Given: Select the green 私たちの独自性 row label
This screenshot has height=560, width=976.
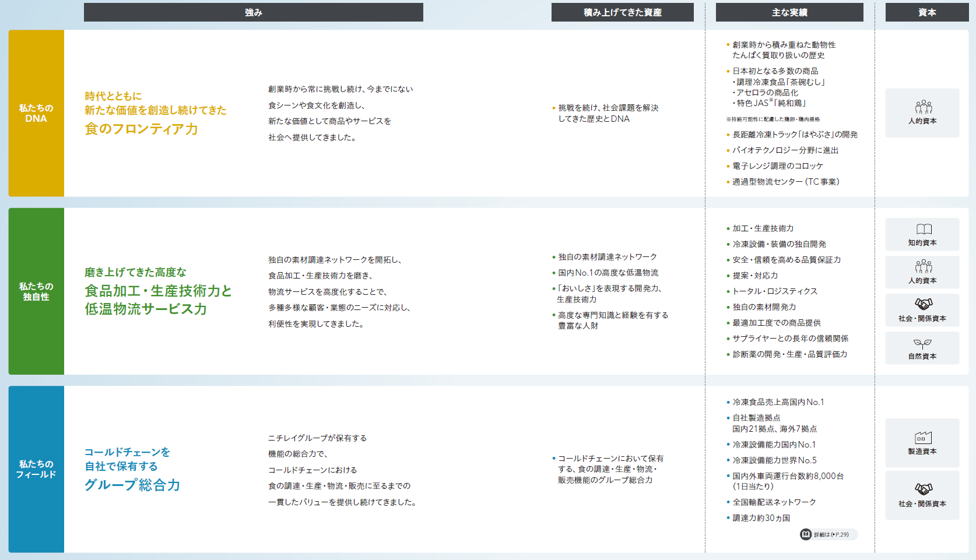Looking at the screenshot, I should click(x=36, y=291).
